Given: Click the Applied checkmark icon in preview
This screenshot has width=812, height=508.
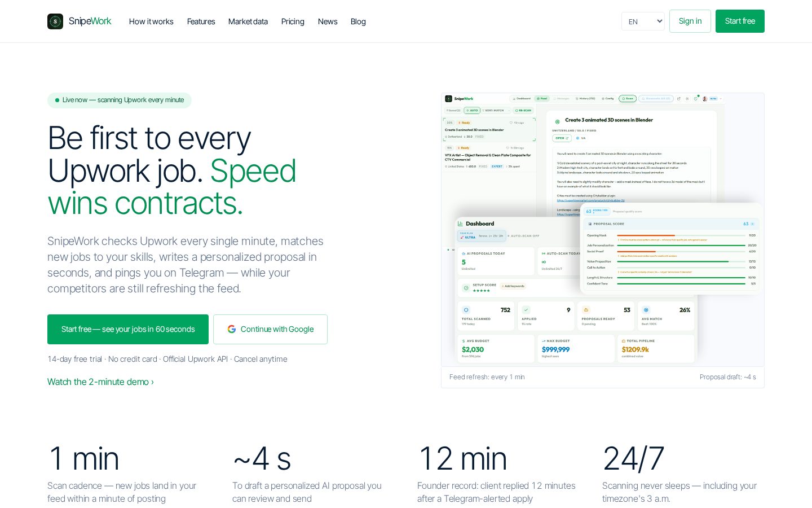Looking at the screenshot, I should click(x=526, y=310).
